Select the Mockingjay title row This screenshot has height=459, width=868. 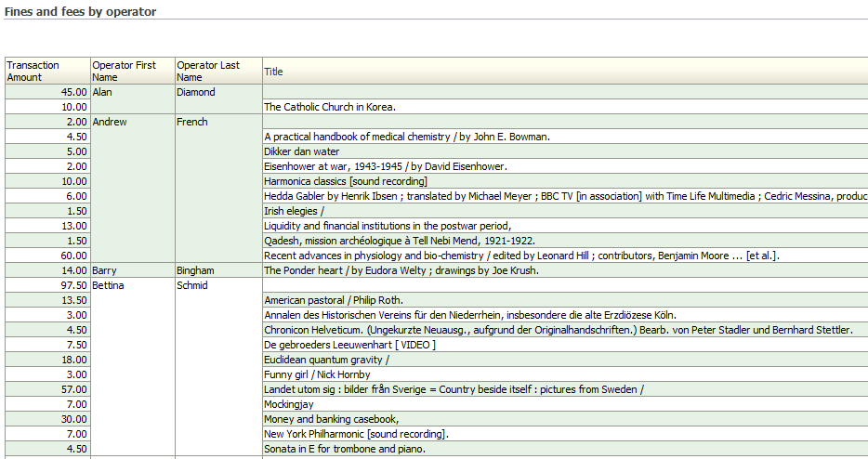(x=291, y=404)
